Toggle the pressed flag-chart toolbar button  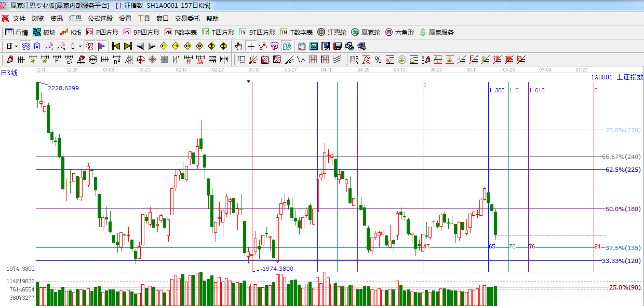[101, 46]
